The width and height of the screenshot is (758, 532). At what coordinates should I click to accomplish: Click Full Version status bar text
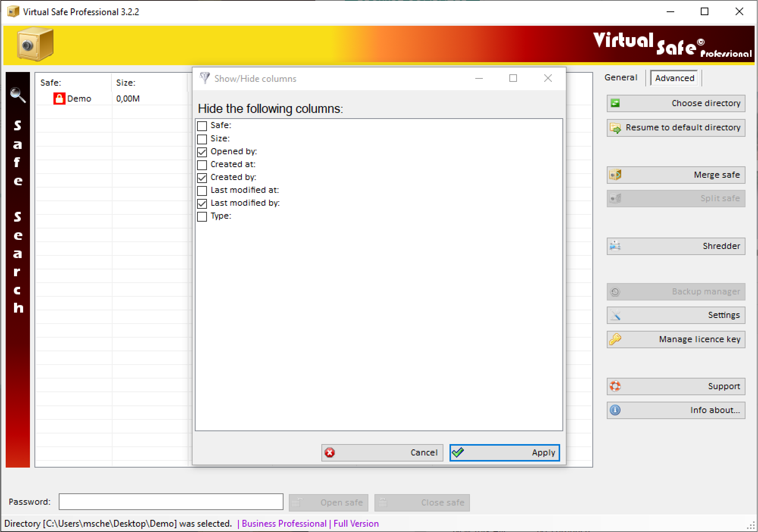click(x=356, y=523)
